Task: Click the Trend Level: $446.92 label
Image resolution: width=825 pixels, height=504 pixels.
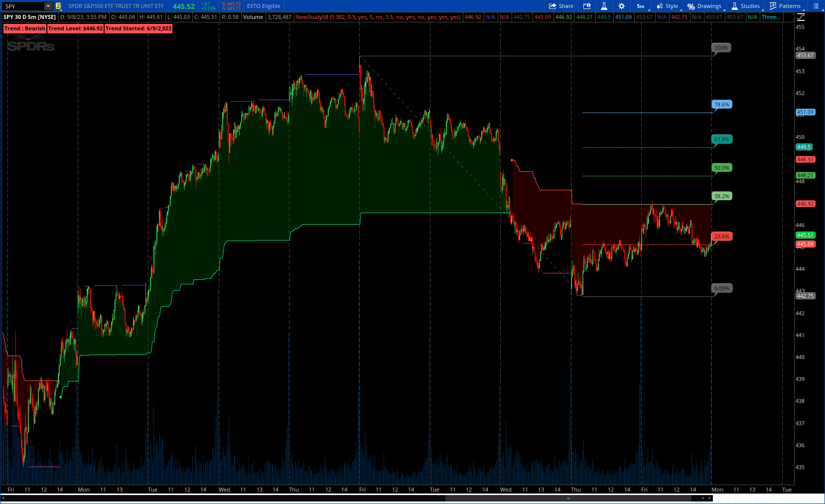Action: click(76, 28)
